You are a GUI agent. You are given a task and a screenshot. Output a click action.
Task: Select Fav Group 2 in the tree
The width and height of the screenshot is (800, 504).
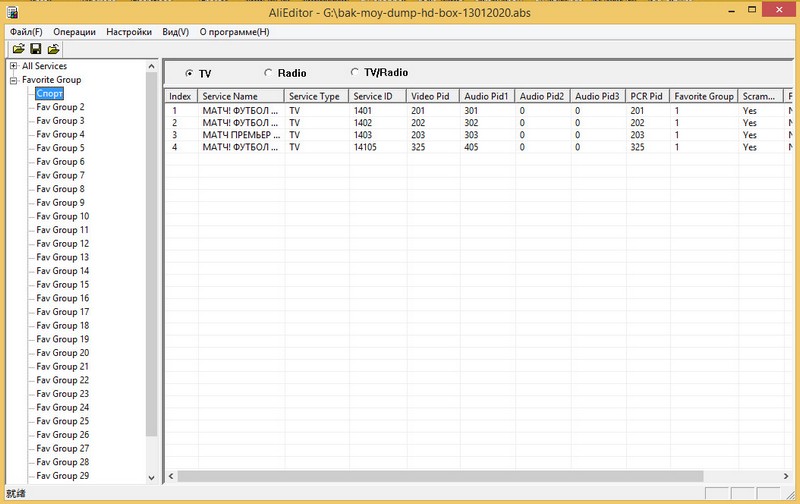(x=60, y=107)
